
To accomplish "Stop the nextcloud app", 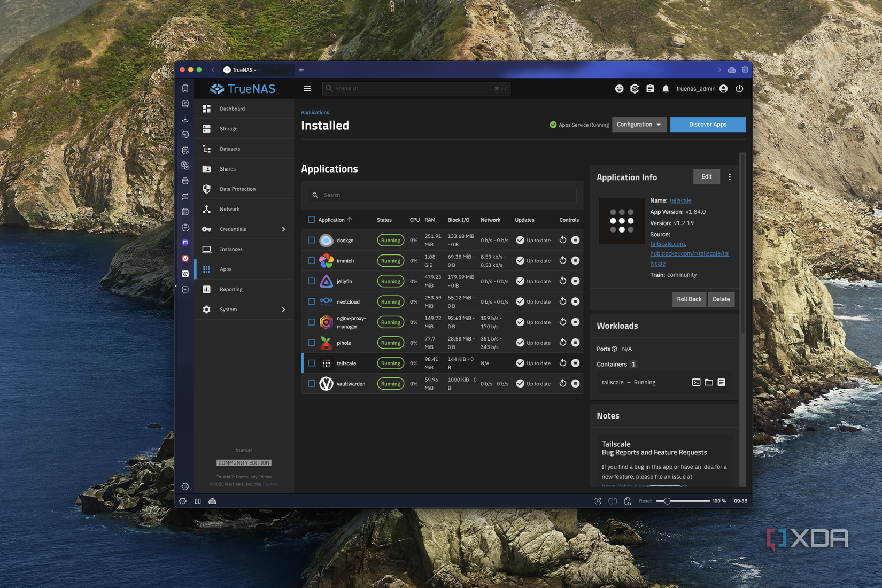I will coord(575,301).
